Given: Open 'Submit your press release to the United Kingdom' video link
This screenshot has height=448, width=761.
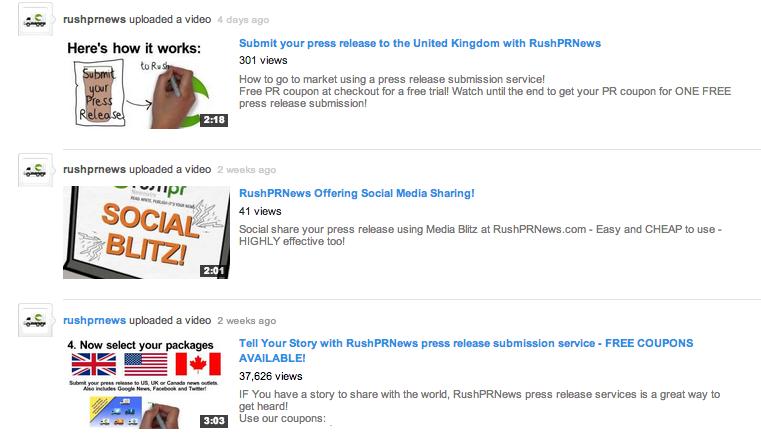Looking at the screenshot, I should point(420,43).
